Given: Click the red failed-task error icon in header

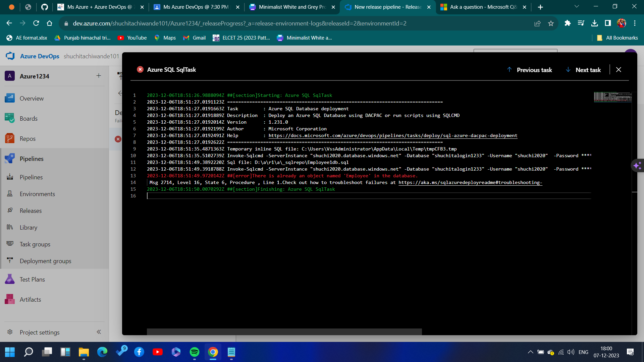Looking at the screenshot, I should click(x=140, y=69).
